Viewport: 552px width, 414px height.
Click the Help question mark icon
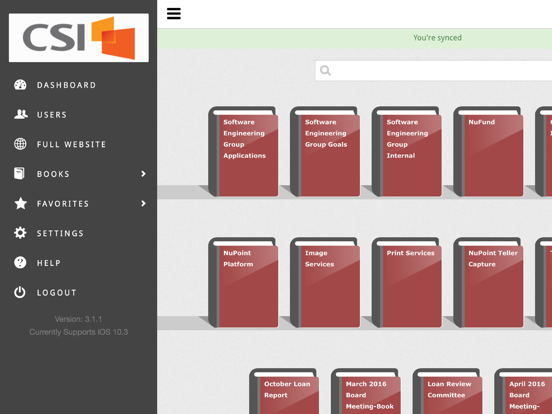[x=20, y=263]
